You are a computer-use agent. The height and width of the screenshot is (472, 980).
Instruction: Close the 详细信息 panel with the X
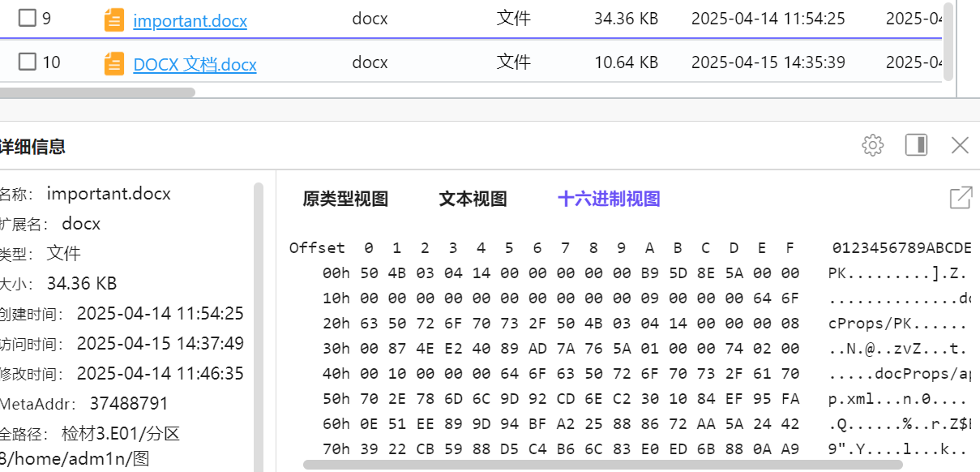click(x=960, y=145)
